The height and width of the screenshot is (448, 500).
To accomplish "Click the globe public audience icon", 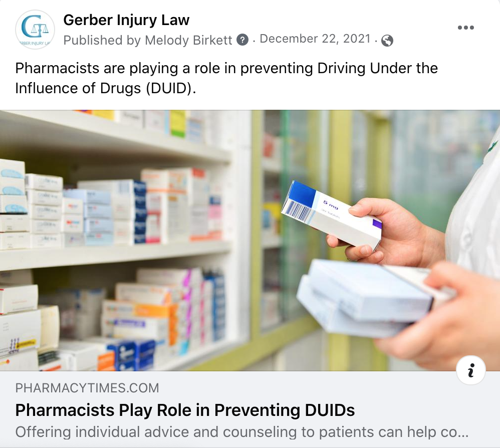I will (x=387, y=40).
